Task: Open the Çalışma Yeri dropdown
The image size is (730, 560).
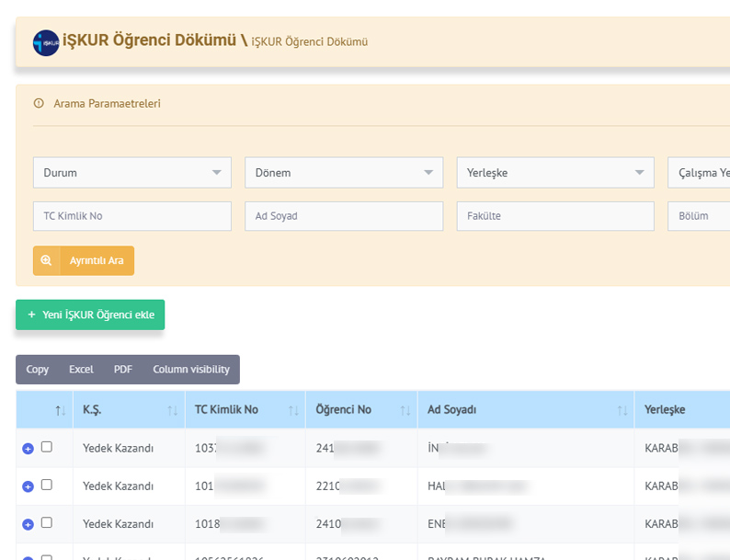Action: (x=699, y=173)
